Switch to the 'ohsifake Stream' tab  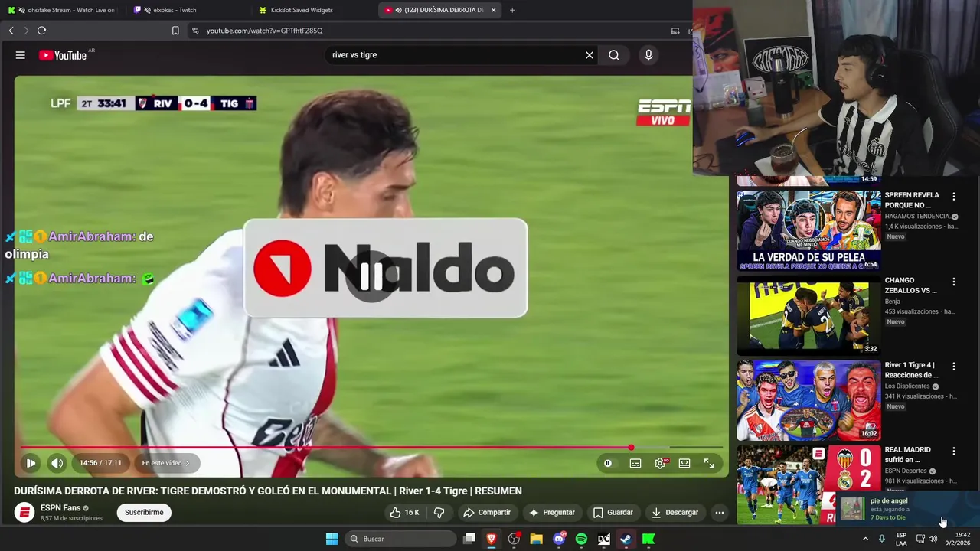(x=61, y=10)
